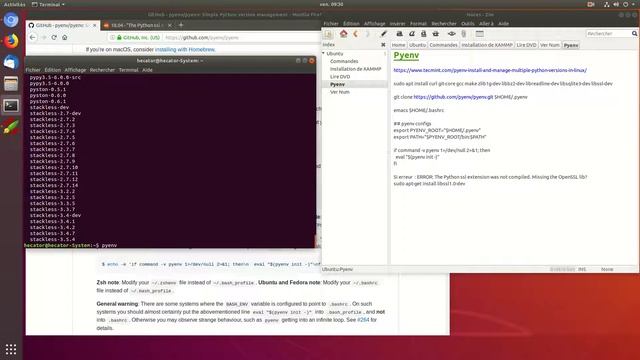Screen dimensions: 640x360
Task: Open the tecmint.com pyenv link in Zim
Action: point(490,70)
